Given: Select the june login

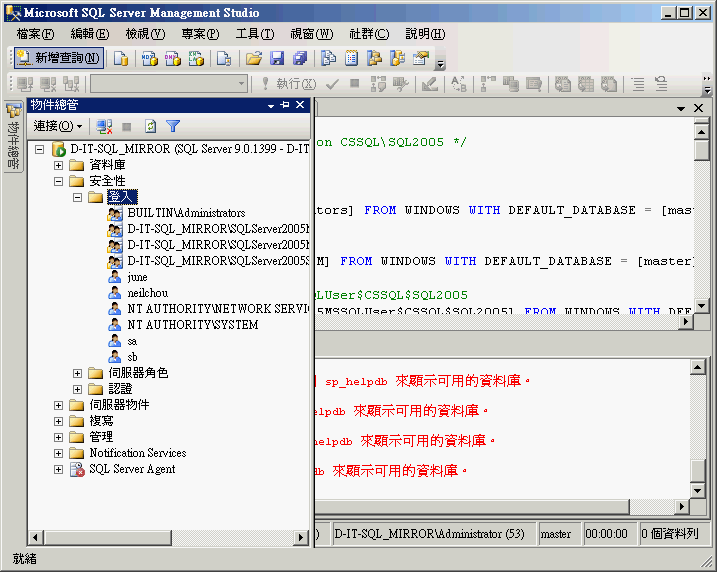Looking at the screenshot, I should 137,277.
